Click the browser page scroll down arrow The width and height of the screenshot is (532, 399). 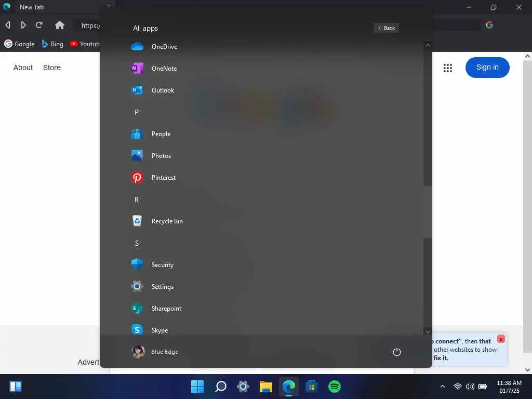[x=527, y=369]
